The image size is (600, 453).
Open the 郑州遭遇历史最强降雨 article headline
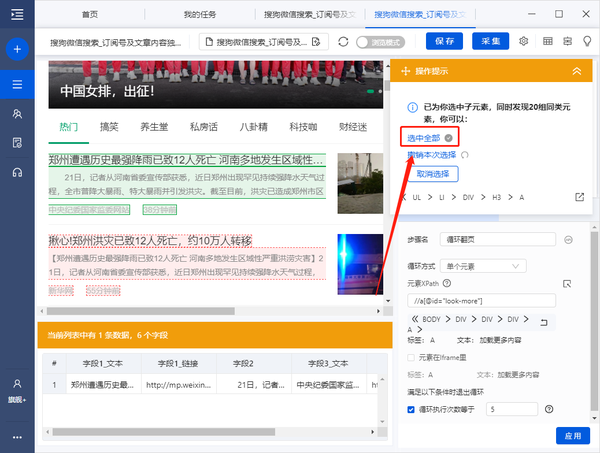187,160
